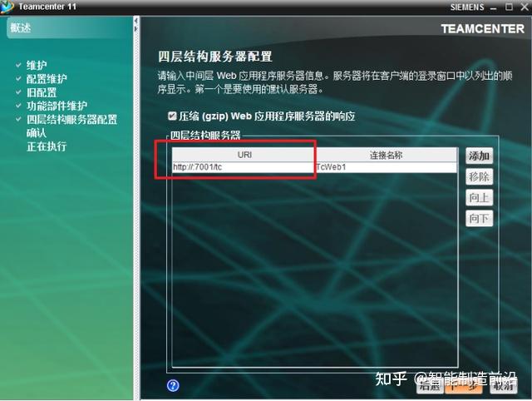Select 维护 step in the sidebar
The width and height of the screenshot is (532, 401).
coord(37,65)
